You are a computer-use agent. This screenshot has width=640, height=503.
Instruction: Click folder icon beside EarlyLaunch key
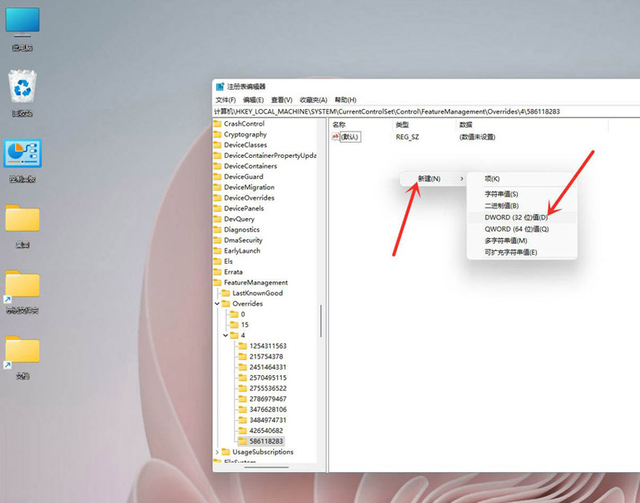pyautogui.click(x=218, y=251)
